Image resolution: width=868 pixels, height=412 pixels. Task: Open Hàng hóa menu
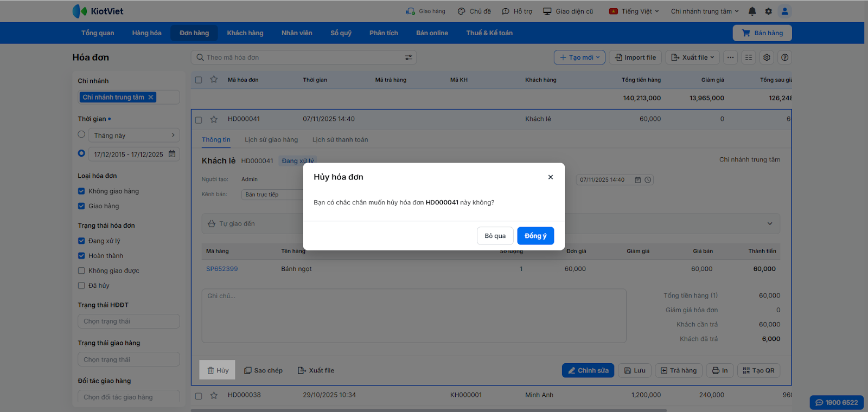146,33
